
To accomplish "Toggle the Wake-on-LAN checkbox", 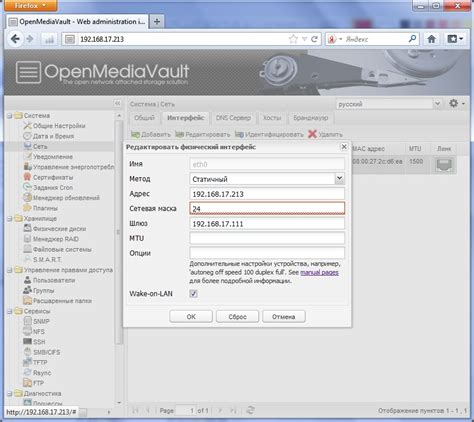I will click(x=193, y=294).
